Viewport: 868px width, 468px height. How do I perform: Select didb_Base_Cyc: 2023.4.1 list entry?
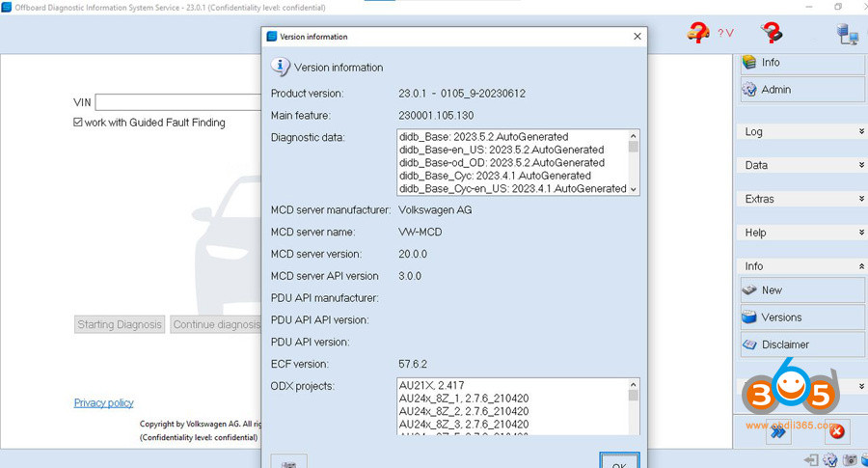495,176
